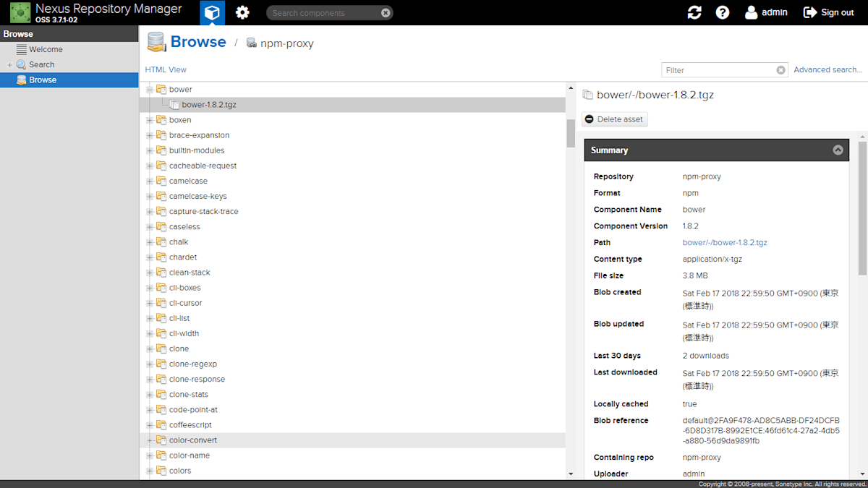
Task: Select the cli-cursor tree row
Action: pos(352,303)
